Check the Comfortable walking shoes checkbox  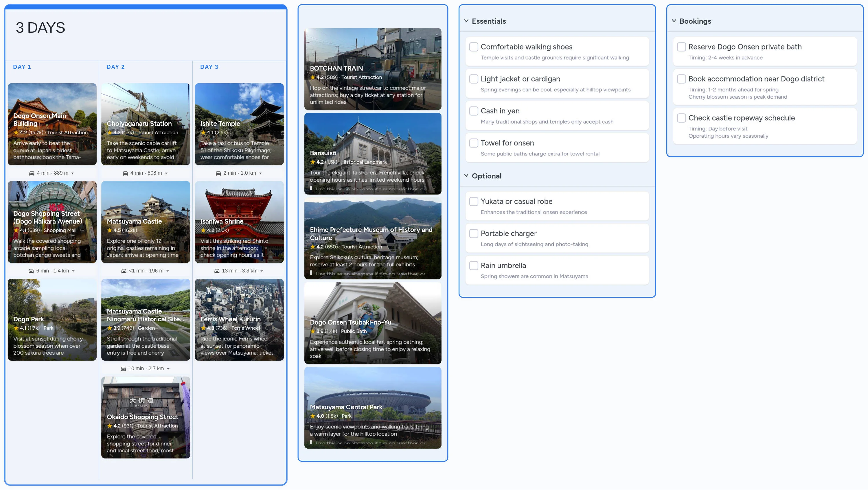point(473,47)
